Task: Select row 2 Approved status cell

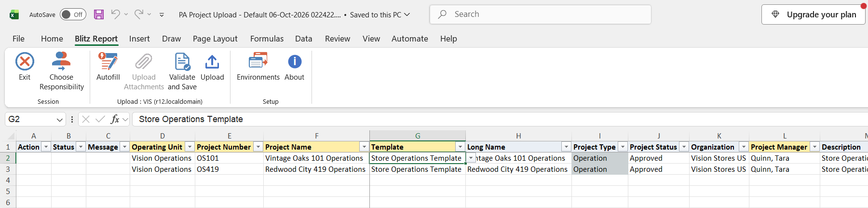Action: [x=659, y=158]
